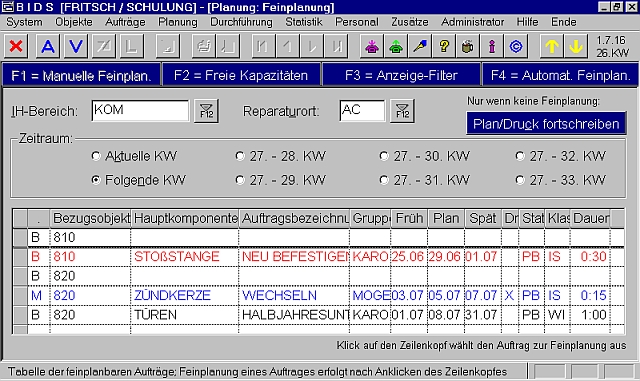Click the X in the ZÜNDKERZE row
Screen dimensions: 640x381
coord(509,296)
